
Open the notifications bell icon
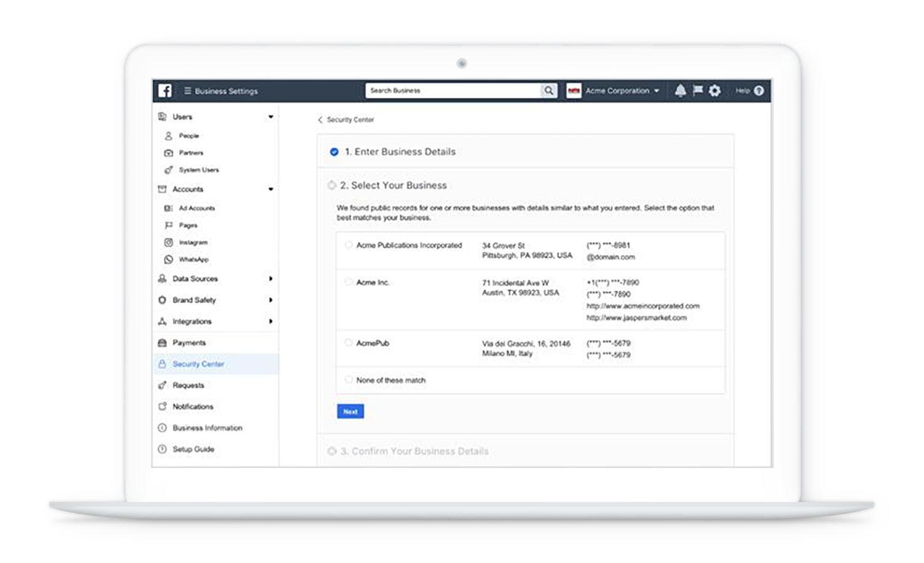[x=680, y=91]
